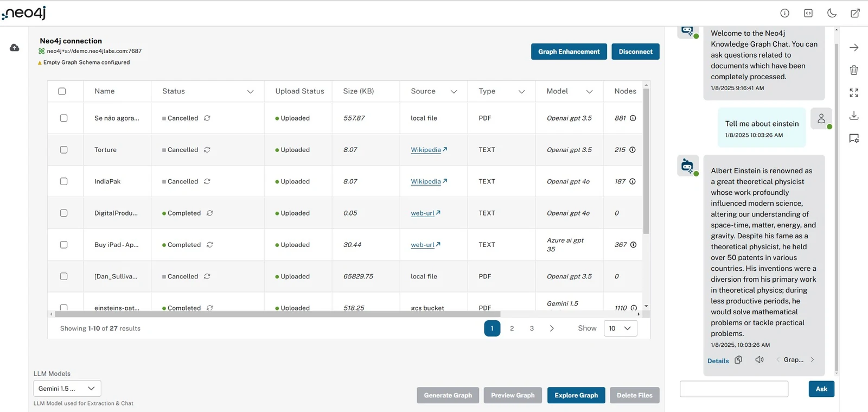Download the conversation with download icon
The width and height of the screenshot is (868, 412).
854,116
